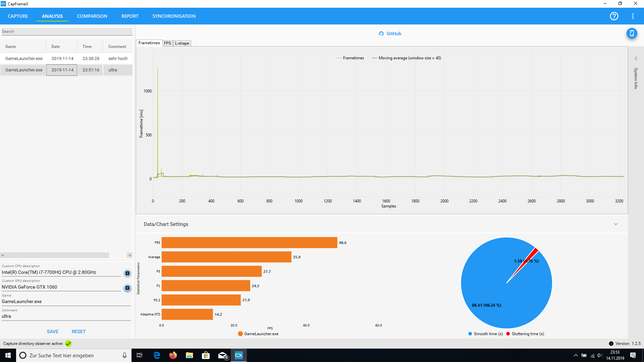This screenshot has width=644, height=362.
Task: Open the Microsoft Store taskbar icon
Action: point(206,355)
